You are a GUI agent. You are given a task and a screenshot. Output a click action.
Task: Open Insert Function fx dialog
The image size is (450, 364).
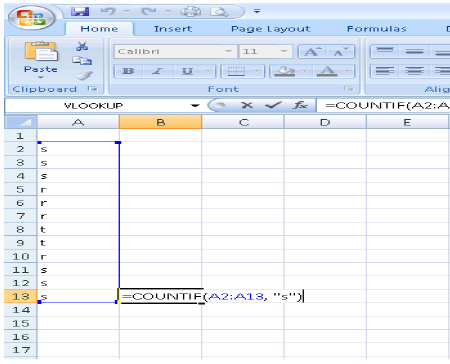click(x=300, y=105)
